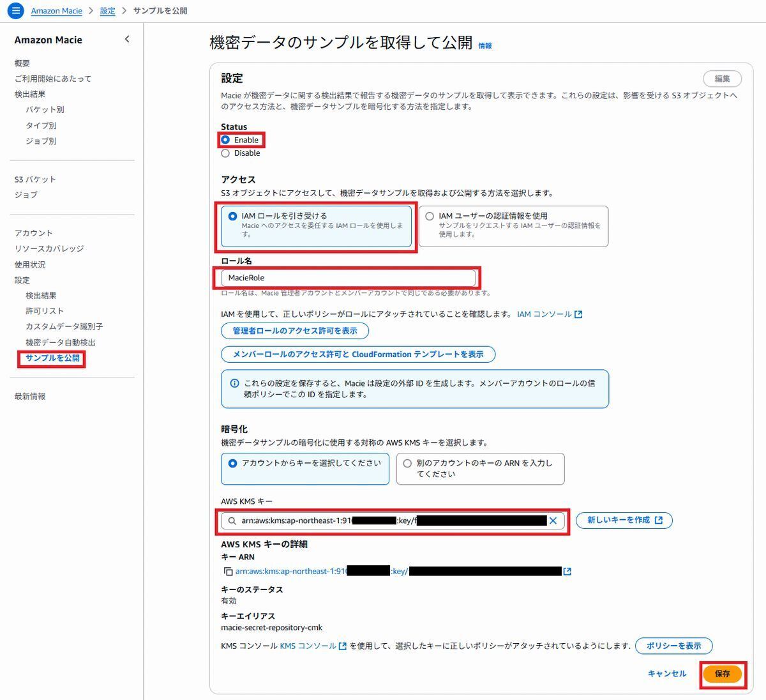The image size is (766, 700).
Task: Open サンプルを公開 in sidebar
Action: pyautogui.click(x=52, y=358)
